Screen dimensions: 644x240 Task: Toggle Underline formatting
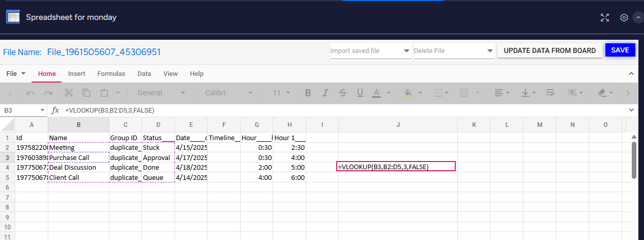[x=360, y=93]
